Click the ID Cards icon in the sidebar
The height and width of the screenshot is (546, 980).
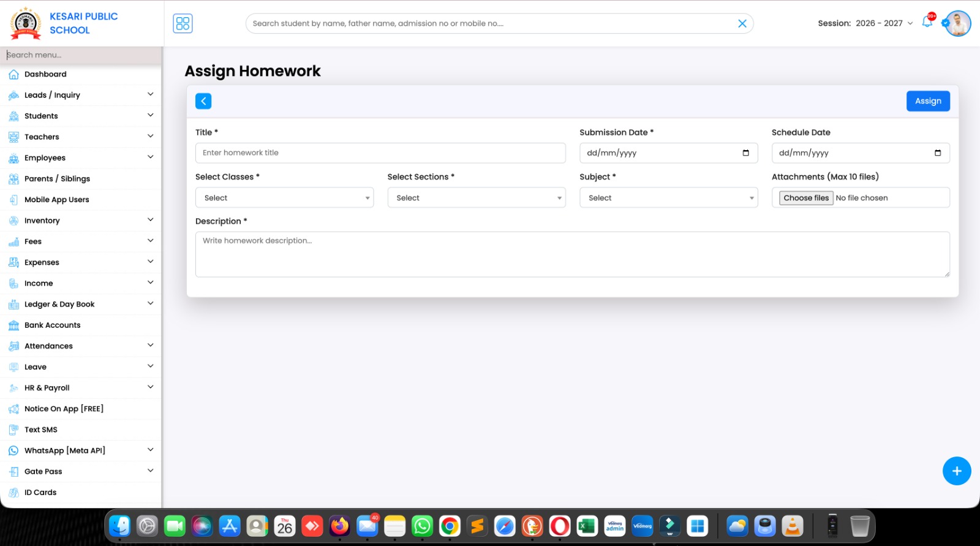point(13,493)
